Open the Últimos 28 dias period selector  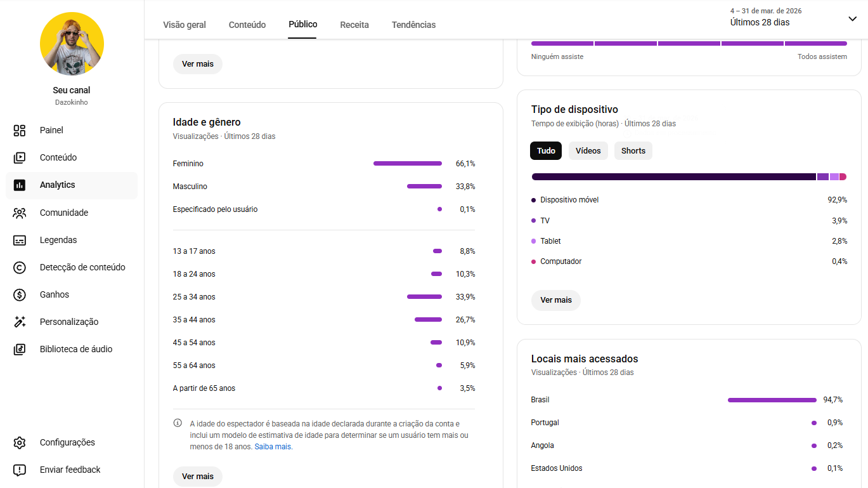[x=760, y=22]
